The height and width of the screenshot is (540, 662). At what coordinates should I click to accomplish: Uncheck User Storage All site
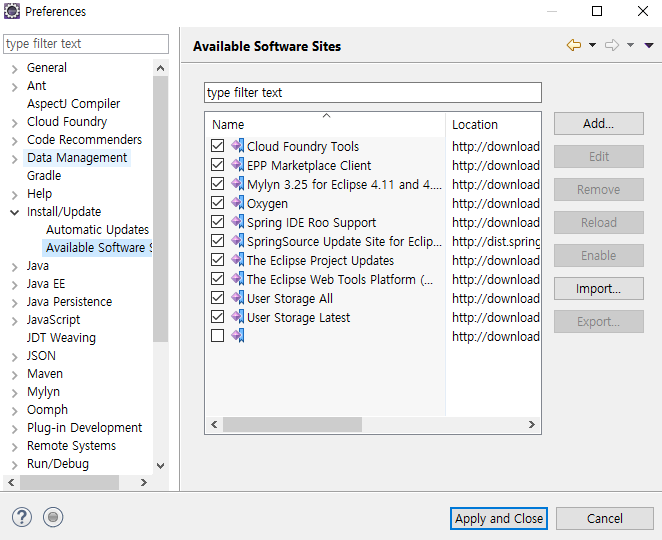click(x=217, y=298)
